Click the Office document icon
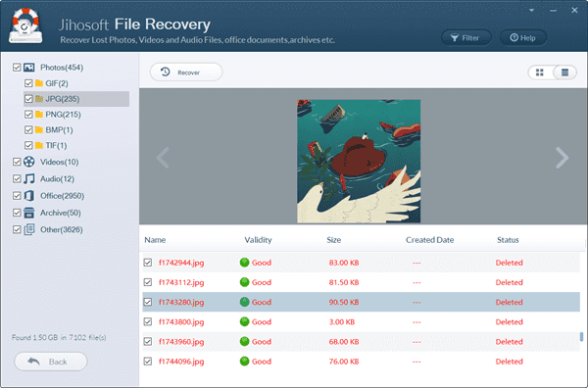This screenshot has width=588, height=388. pyautogui.click(x=28, y=196)
